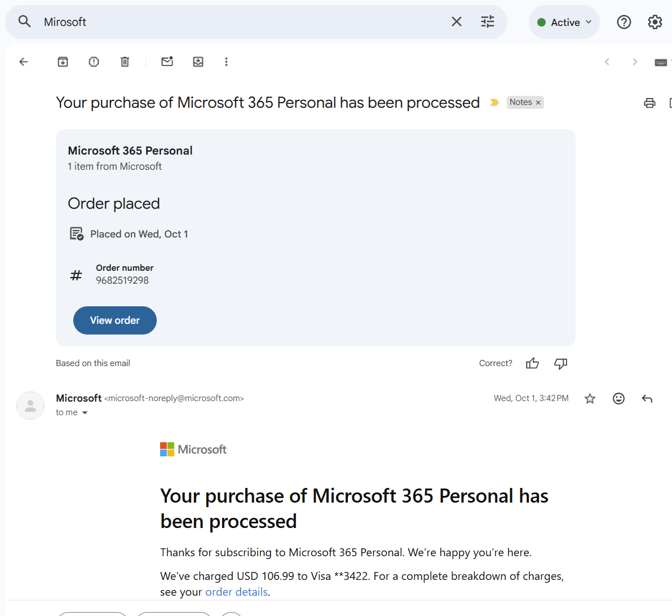Remove the Notes label from email
This screenshot has width=672, height=616.
pos(538,103)
